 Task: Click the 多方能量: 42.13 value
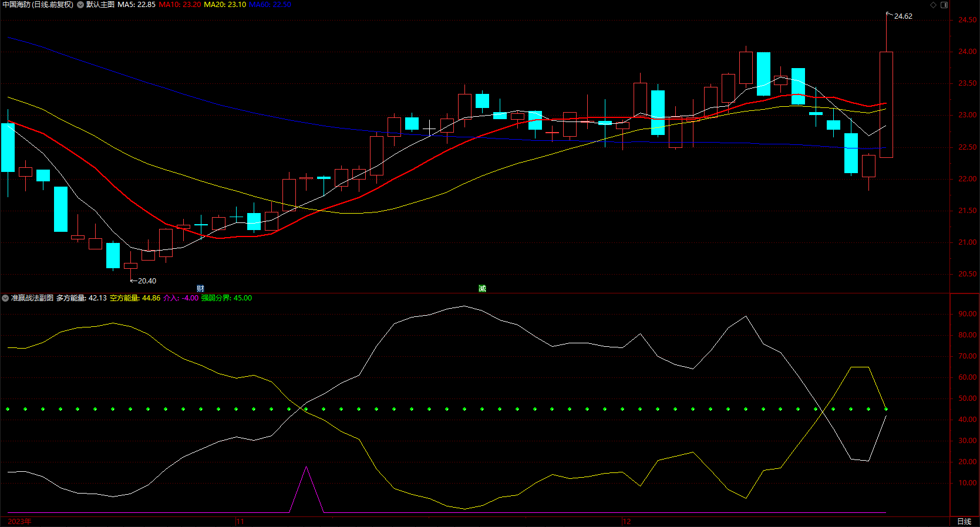pos(82,298)
